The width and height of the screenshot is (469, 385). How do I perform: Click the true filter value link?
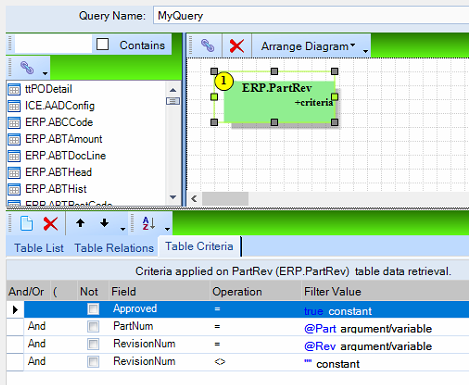pyautogui.click(x=313, y=311)
